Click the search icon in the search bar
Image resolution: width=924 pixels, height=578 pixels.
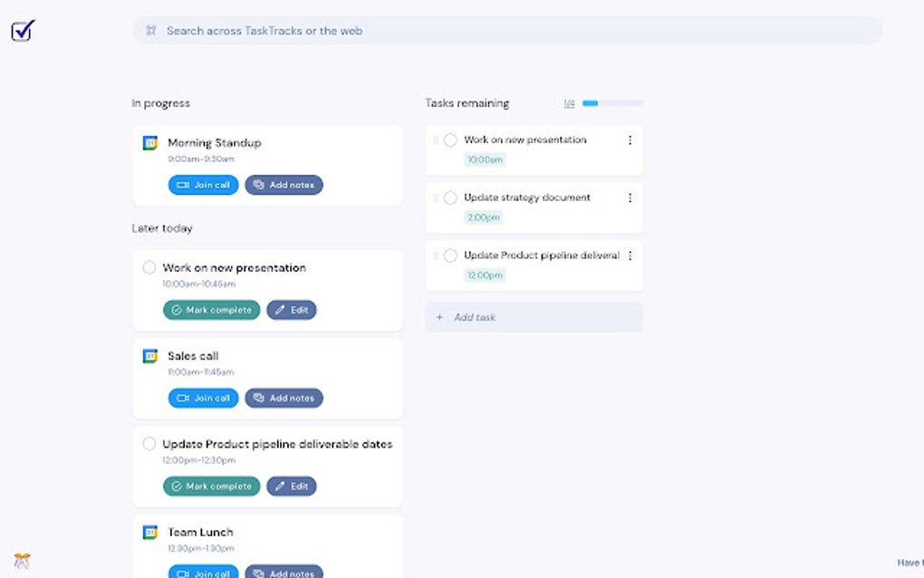(151, 30)
